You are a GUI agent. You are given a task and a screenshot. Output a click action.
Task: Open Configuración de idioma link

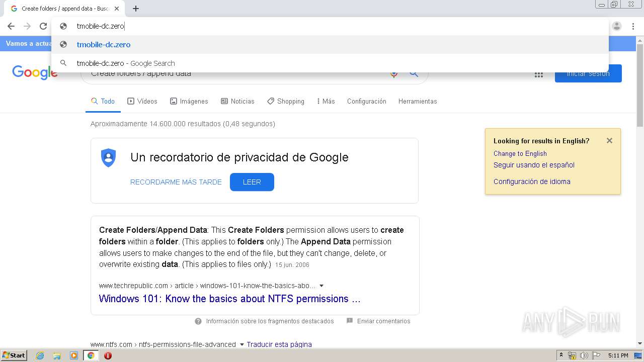[532, 182]
